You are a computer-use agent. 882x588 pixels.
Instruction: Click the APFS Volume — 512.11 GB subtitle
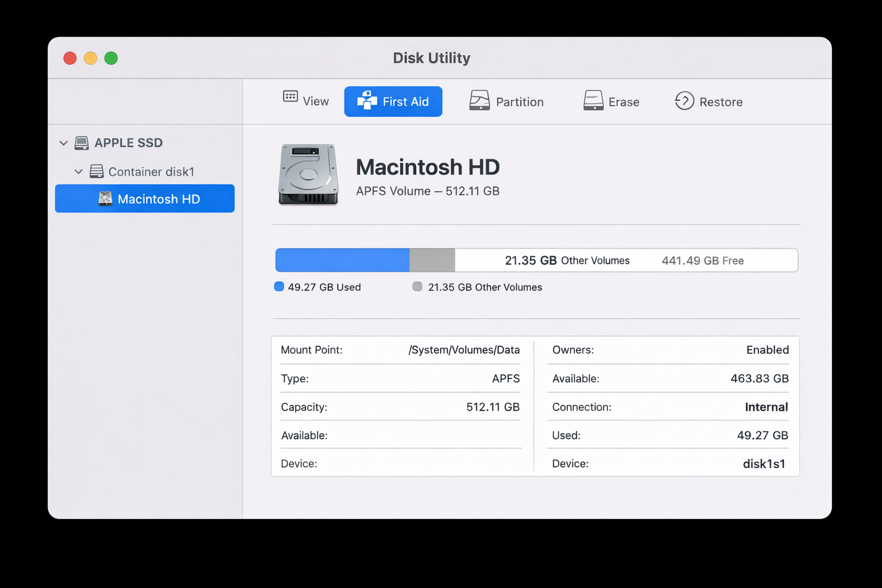(x=428, y=191)
